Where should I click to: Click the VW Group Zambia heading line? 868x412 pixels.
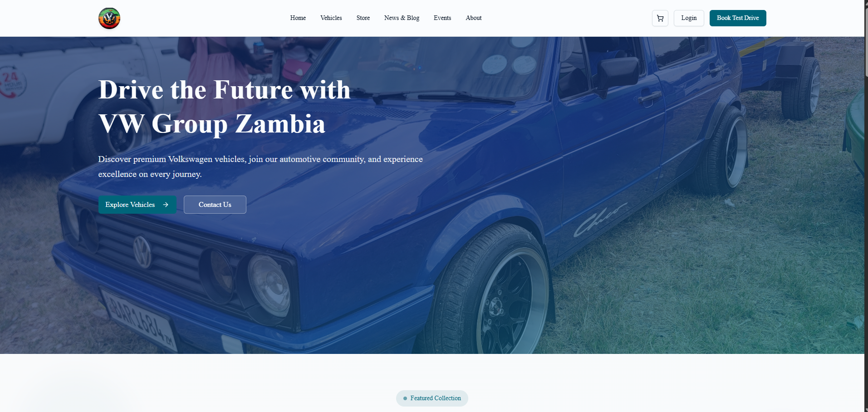[x=212, y=124]
